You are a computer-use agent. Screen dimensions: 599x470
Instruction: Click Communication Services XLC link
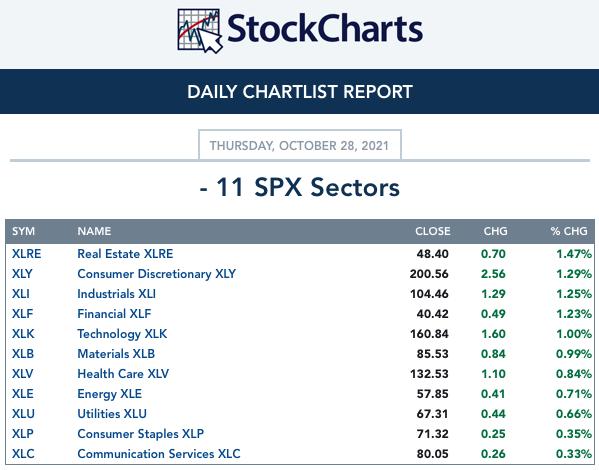[159, 454]
